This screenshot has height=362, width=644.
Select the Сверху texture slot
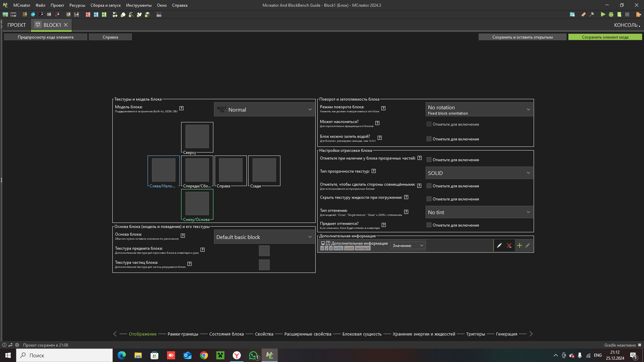pyautogui.click(x=197, y=136)
